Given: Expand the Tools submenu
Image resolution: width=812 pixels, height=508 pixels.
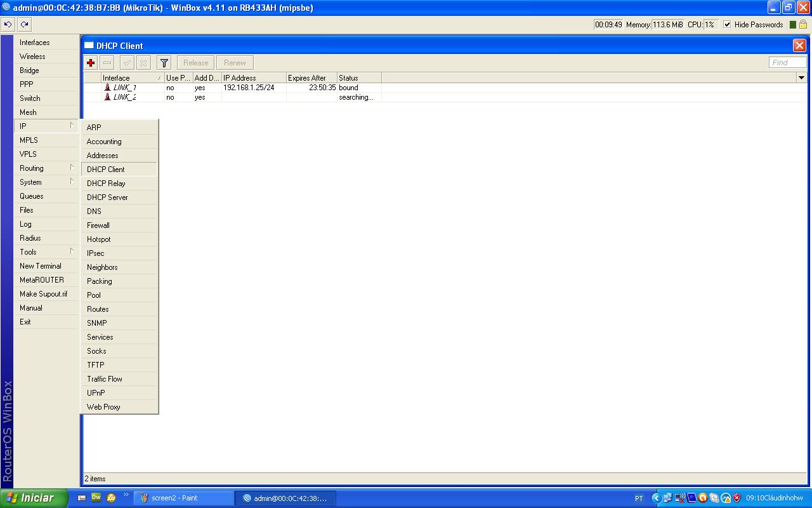Looking at the screenshot, I should point(46,252).
